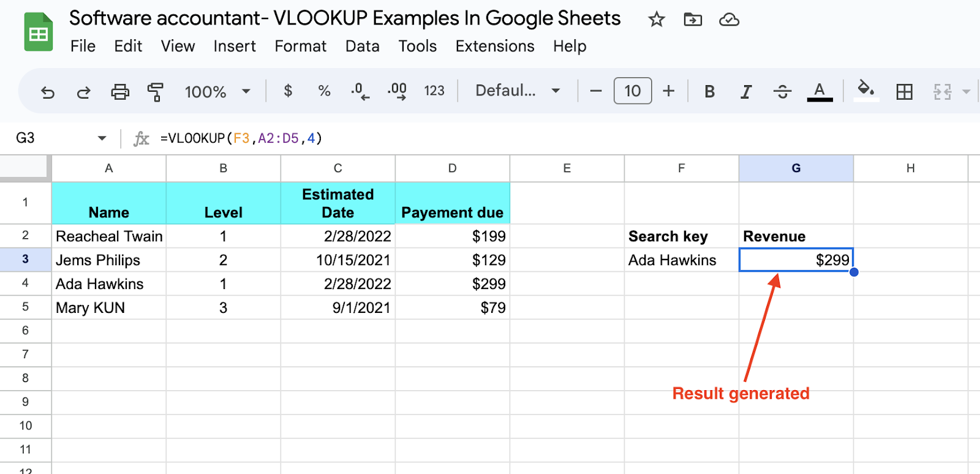980x474 pixels.
Task: Open the Extensions menu
Action: point(494,46)
